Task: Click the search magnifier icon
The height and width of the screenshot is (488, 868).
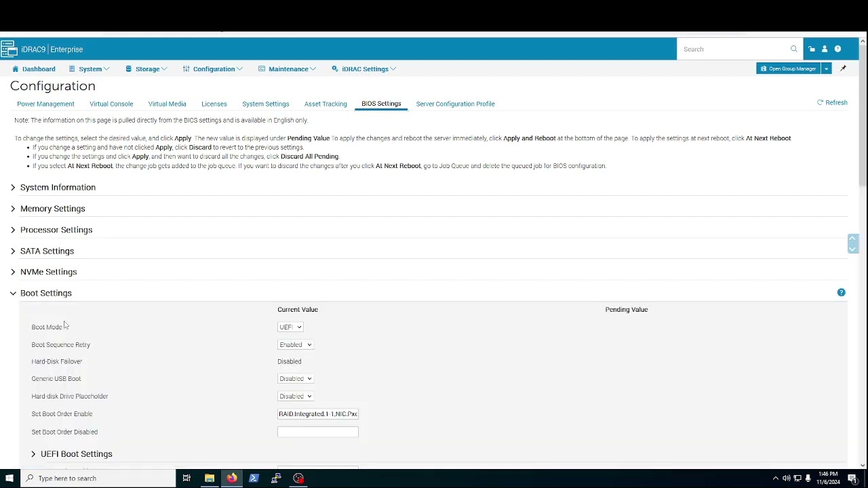Action: pyautogui.click(x=793, y=49)
